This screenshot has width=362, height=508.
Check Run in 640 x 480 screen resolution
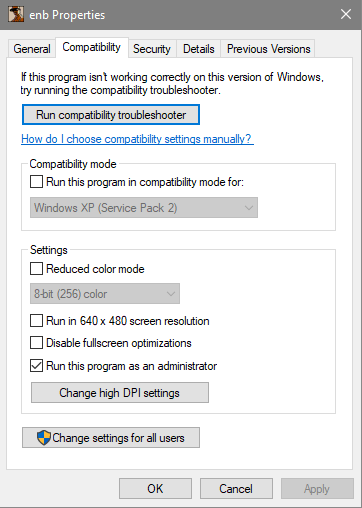tap(36, 321)
